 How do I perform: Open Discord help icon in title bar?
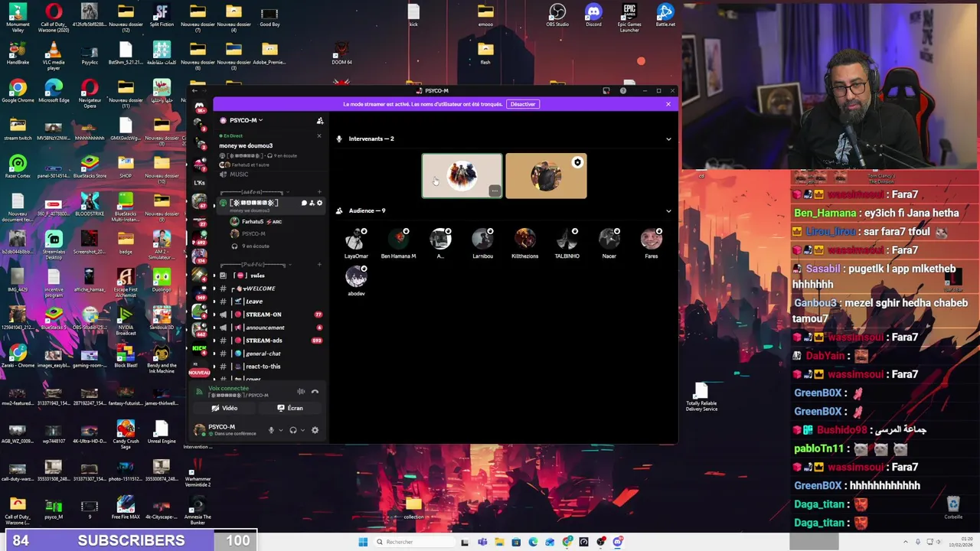pyautogui.click(x=622, y=91)
